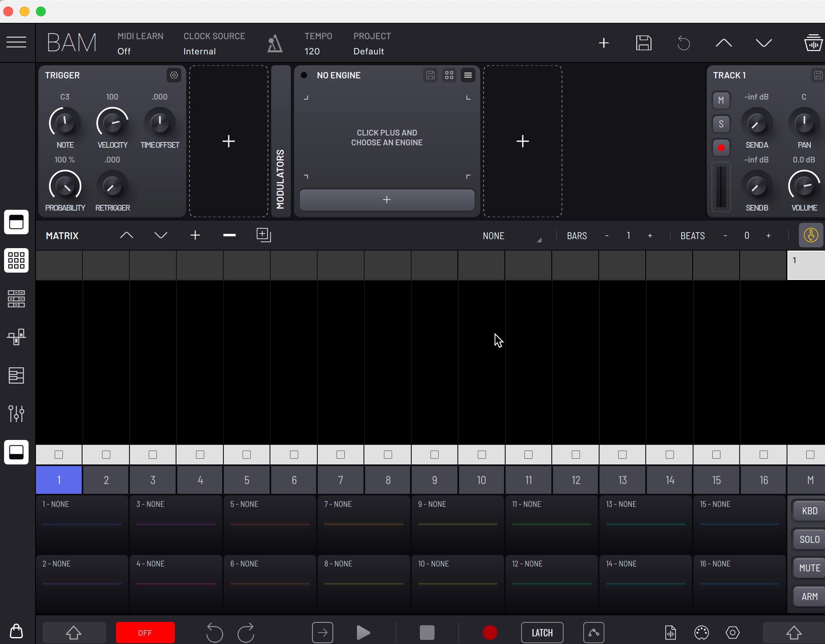
Task: Click the yellow touch mode icon
Action: click(x=811, y=235)
